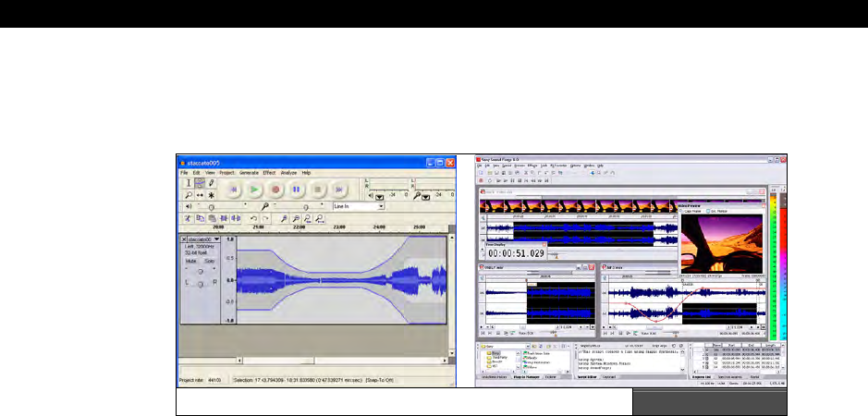Click the 22:00 mark on Audacity timeline
This screenshot has height=416, width=868.
pyautogui.click(x=299, y=227)
